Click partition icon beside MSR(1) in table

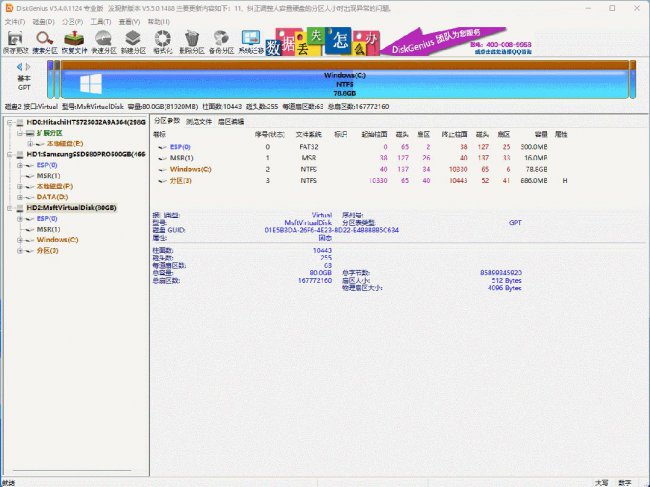pyautogui.click(x=162, y=158)
